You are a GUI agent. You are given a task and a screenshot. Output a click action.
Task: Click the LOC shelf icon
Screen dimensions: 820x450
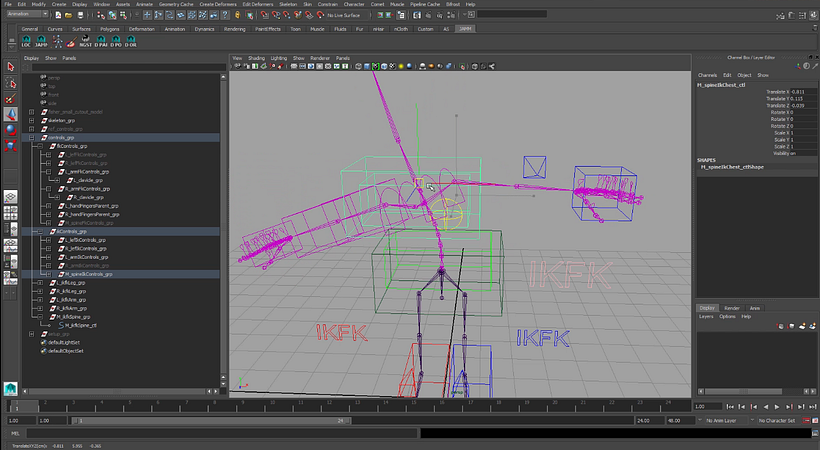click(x=28, y=43)
